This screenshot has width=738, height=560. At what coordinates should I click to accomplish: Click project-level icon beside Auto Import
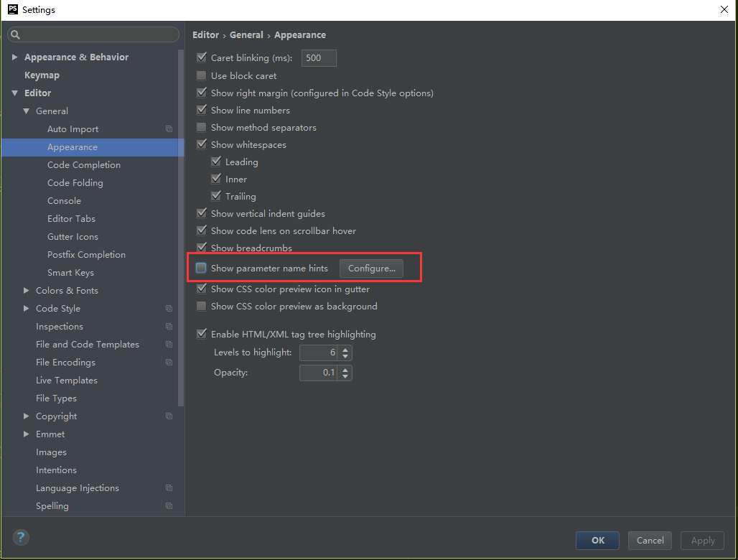(x=169, y=129)
